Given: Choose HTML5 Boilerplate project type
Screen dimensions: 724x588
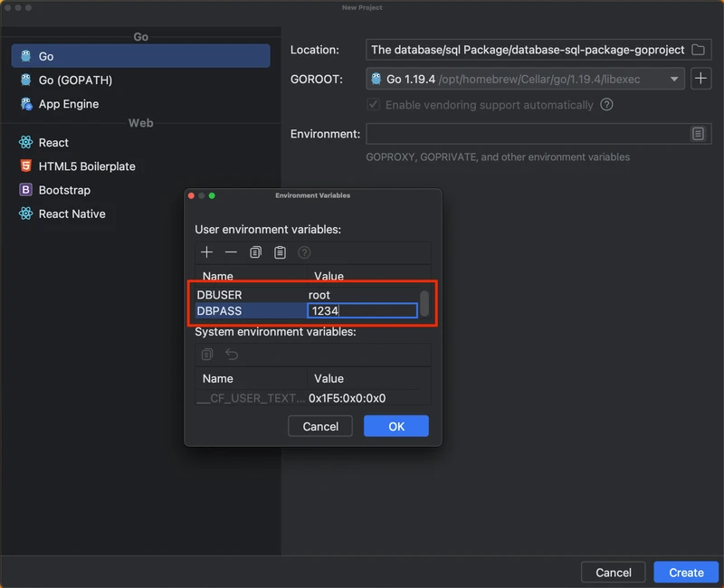Looking at the screenshot, I should [87, 166].
